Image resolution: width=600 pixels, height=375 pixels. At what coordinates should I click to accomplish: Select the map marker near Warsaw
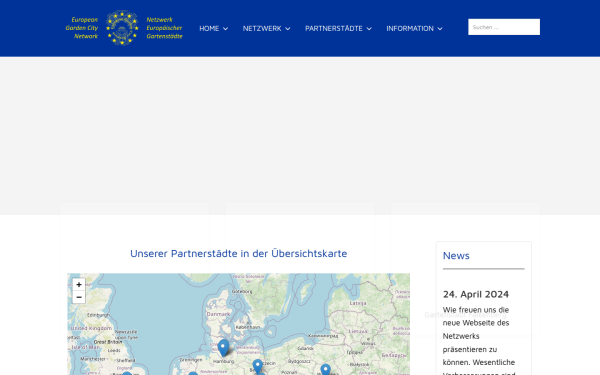(x=325, y=369)
